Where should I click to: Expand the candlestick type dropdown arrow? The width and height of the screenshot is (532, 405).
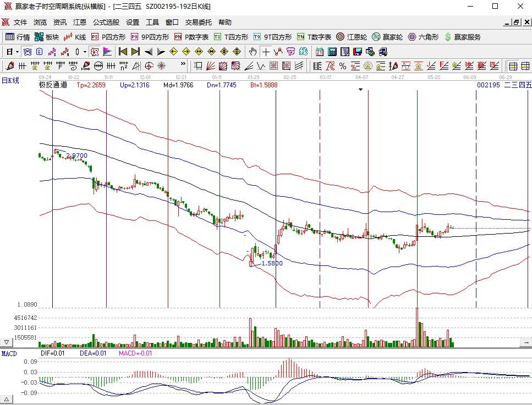[x=85, y=52]
